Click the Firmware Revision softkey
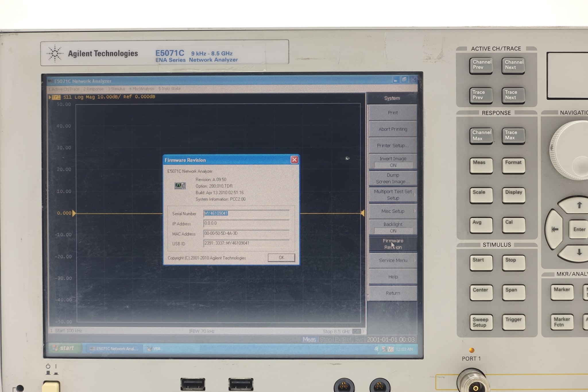Screen dimensions: 588x392 coord(393,244)
